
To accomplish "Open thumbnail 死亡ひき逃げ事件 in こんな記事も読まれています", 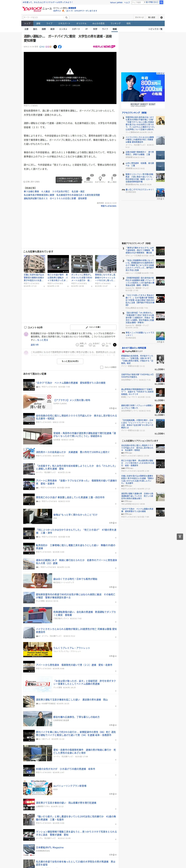I will click(58, 264).
